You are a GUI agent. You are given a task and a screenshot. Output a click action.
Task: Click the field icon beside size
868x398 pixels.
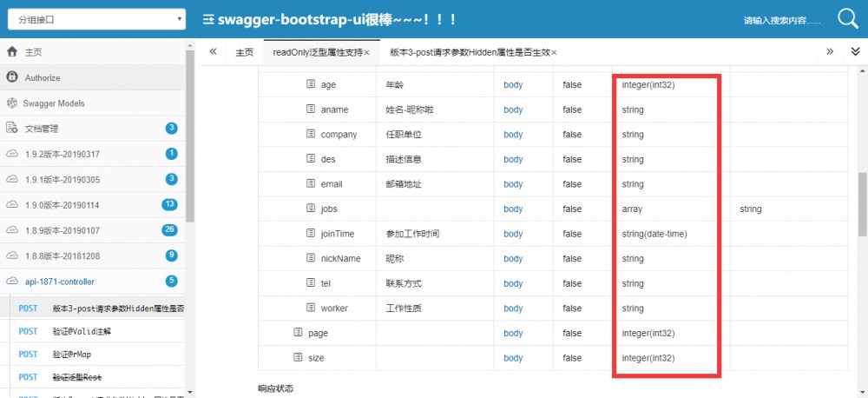299,357
